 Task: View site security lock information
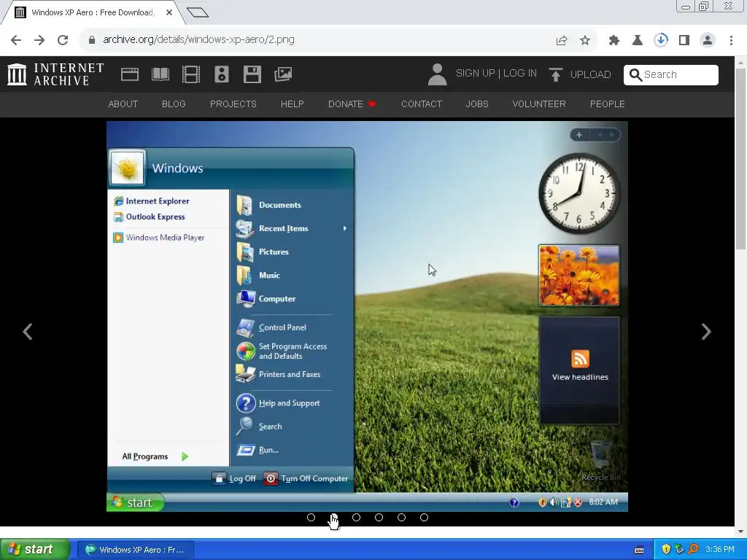point(92,40)
